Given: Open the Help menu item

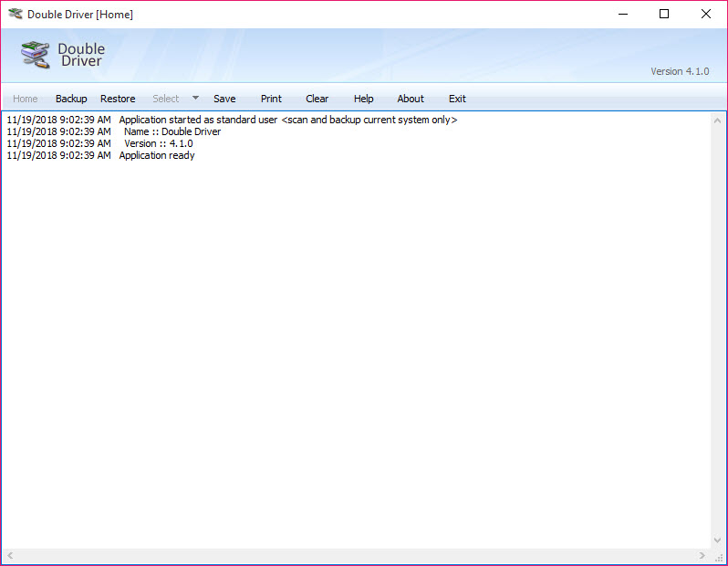Looking at the screenshot, I should 364,99.
